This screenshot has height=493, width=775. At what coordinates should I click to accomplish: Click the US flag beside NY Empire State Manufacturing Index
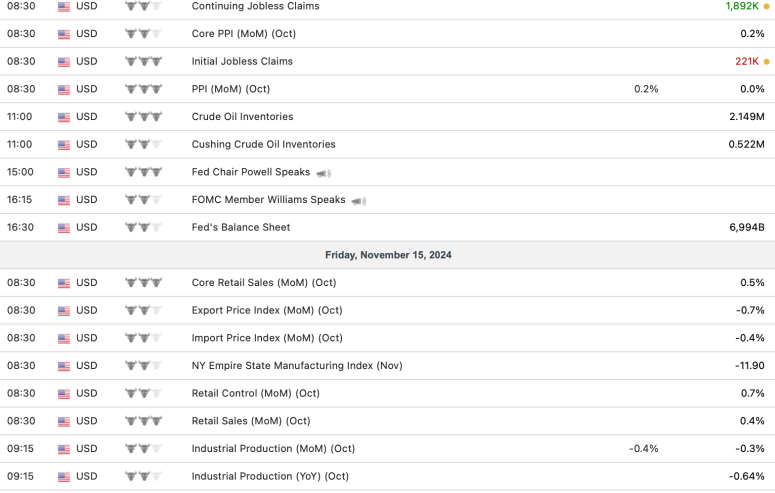64,366
